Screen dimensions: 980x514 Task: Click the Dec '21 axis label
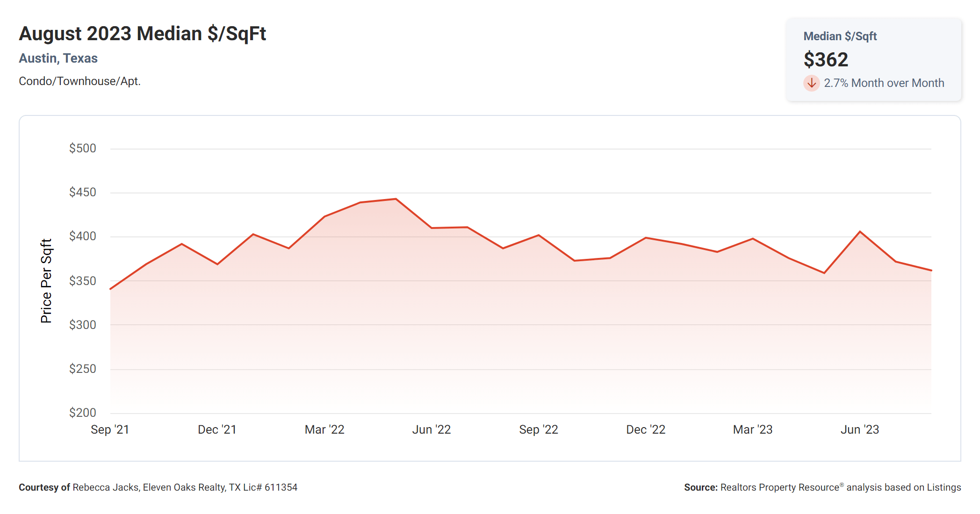[217, 429]
